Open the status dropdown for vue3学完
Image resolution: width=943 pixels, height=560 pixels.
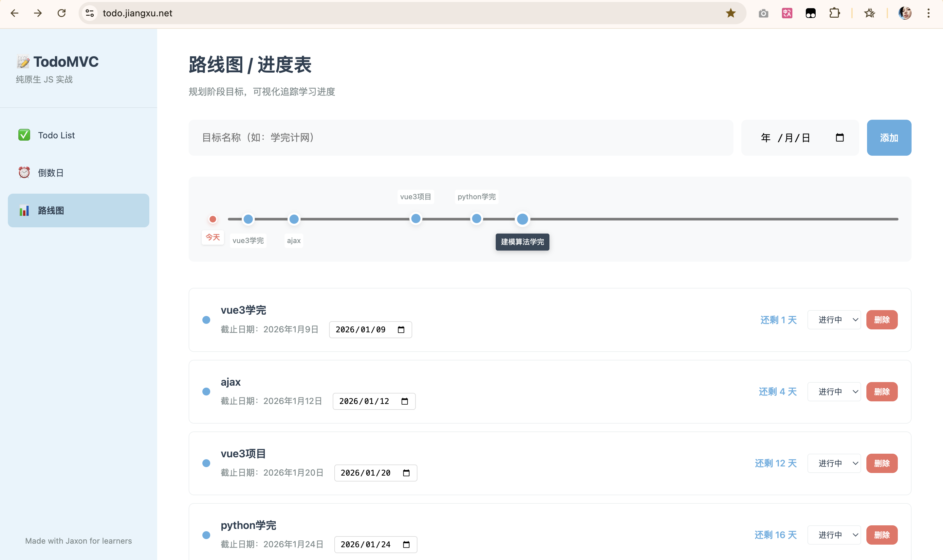click(834, 320)
